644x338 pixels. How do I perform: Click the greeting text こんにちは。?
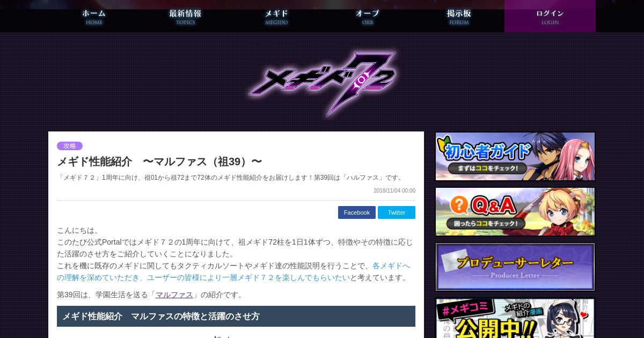click(79, 230)
